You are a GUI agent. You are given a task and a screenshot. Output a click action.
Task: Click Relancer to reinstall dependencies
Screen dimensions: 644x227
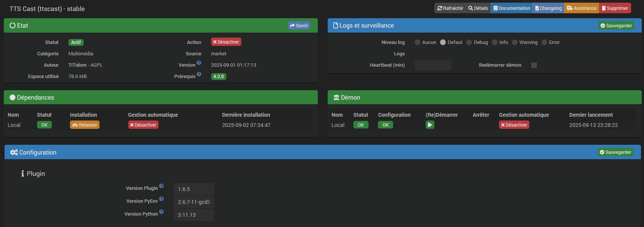tap(85, 125)
